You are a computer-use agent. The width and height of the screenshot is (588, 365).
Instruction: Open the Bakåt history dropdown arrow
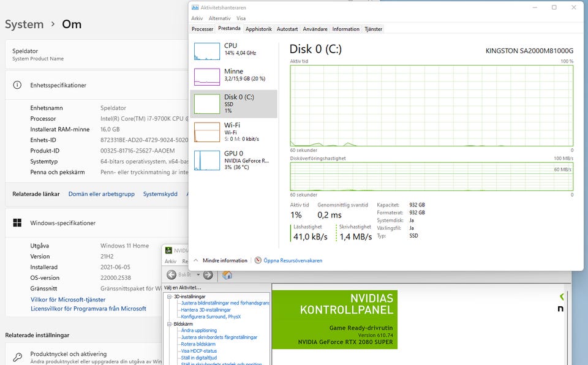198,275
